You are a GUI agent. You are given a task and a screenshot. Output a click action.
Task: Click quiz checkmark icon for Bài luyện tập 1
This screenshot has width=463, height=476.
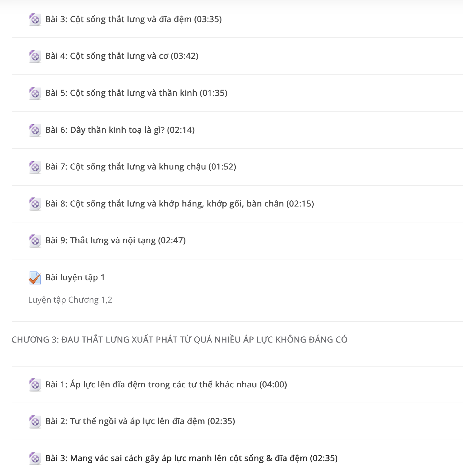(x=35, y=278)
